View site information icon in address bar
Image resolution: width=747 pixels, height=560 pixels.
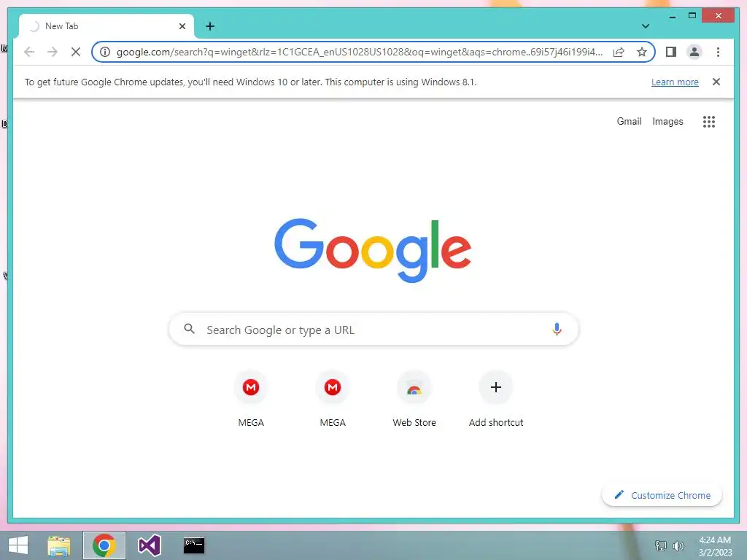point(105,52)
